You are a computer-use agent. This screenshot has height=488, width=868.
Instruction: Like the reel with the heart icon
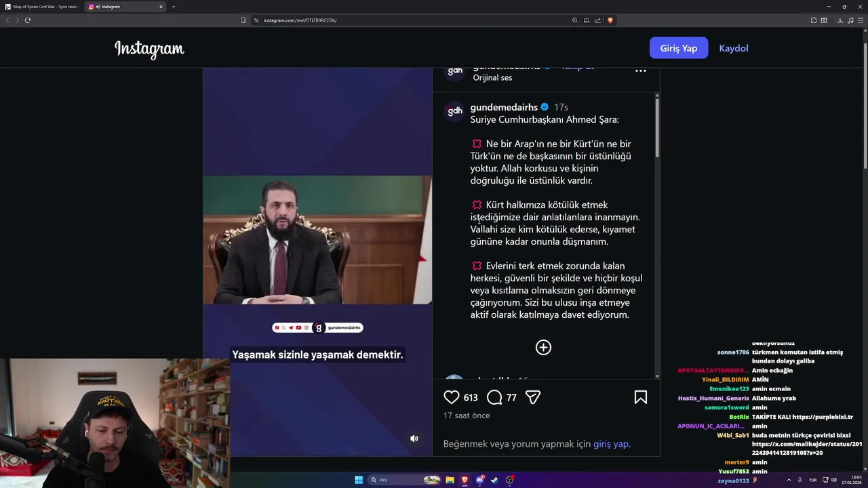point(452,397)
